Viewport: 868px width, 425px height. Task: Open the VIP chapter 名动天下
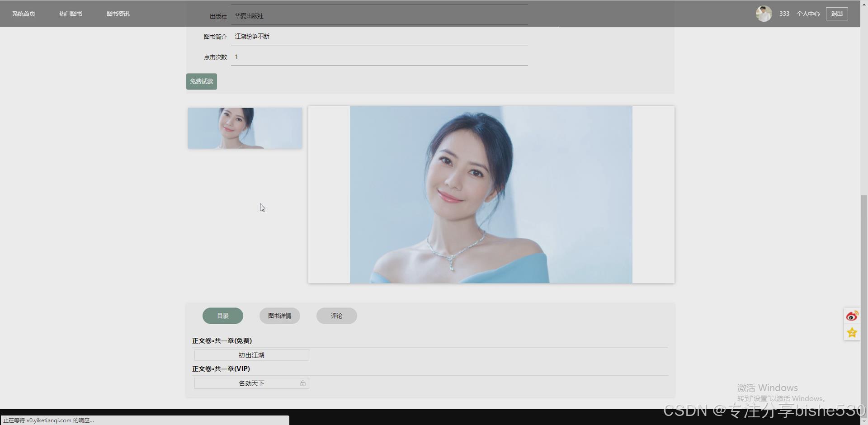pos(252,383)
